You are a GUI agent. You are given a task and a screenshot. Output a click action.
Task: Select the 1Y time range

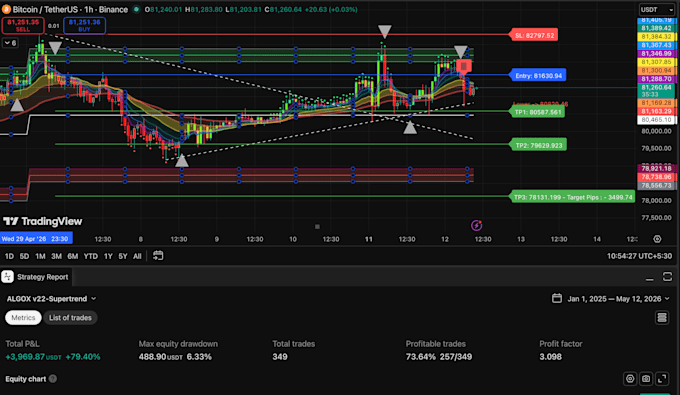click(x=108, y=256)
